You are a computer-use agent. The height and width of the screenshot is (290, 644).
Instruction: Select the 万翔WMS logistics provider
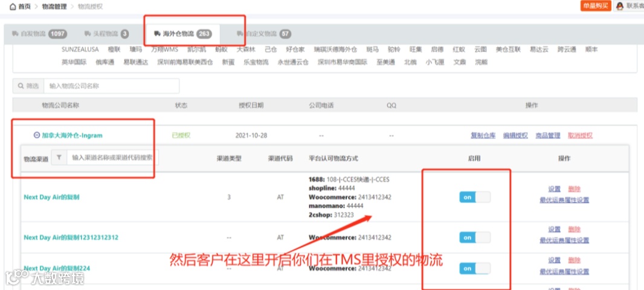pos(165,50)
